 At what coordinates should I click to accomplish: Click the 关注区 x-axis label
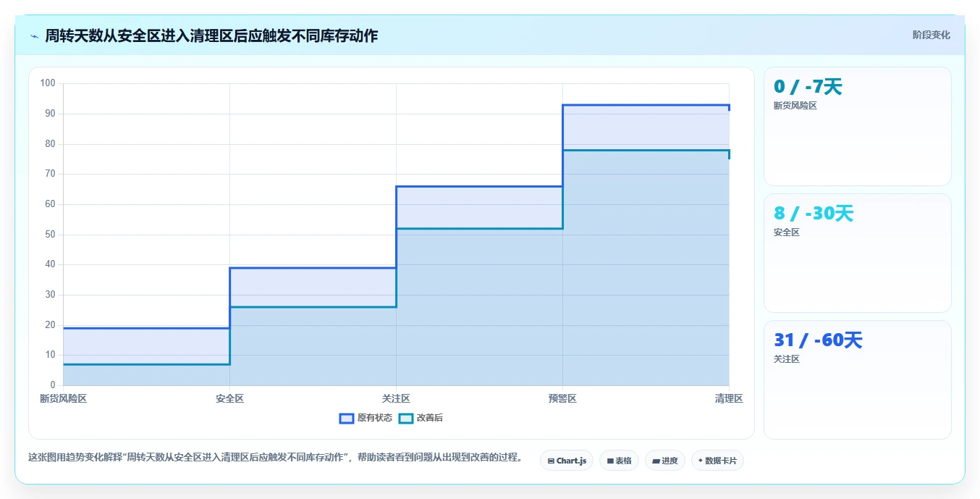(396, 399)
